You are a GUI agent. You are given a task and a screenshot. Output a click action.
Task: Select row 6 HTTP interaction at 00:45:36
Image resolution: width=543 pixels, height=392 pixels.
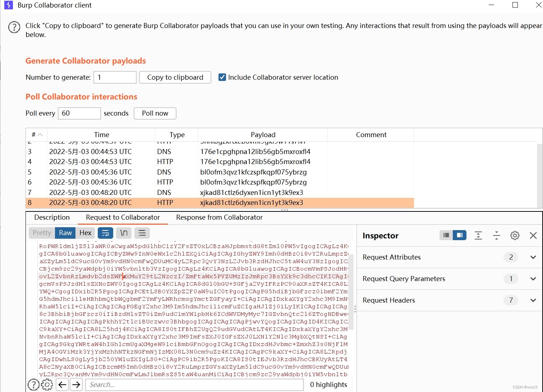[x=220, y=182]
